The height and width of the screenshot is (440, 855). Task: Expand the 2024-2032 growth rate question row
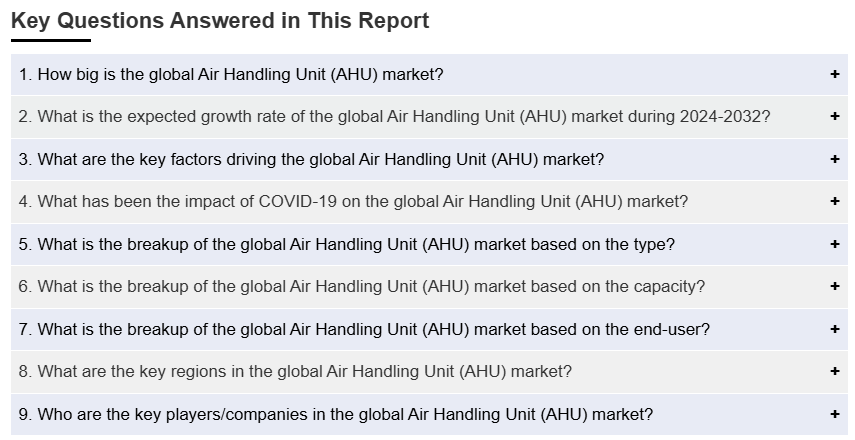click(x=394, y=117)
